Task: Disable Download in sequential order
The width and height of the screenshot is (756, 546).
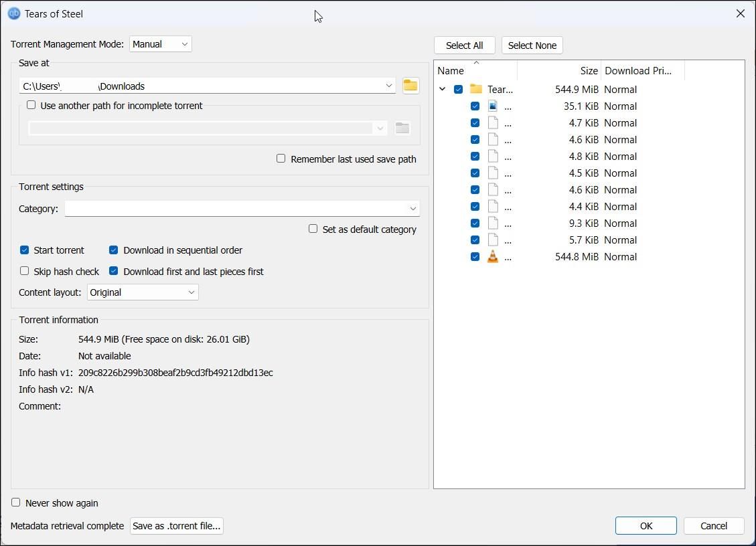Action: pos(114,250)
